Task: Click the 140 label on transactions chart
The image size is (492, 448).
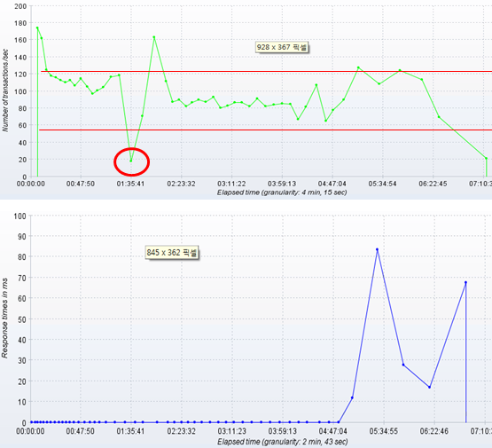Action: (20, 57)
